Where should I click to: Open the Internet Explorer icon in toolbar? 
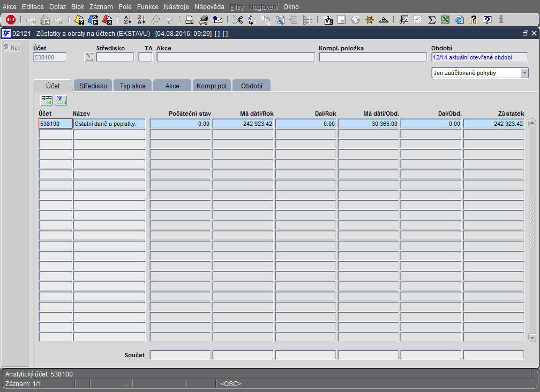(459, 20)
